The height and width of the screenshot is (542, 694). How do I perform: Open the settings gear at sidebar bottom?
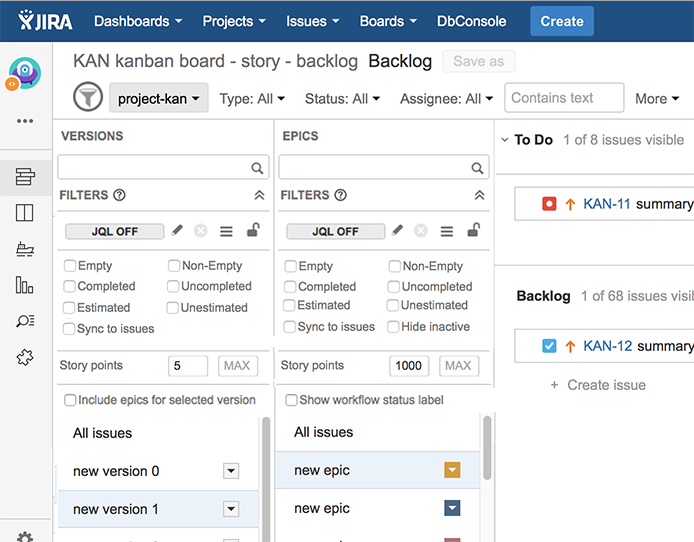[25, 537]
